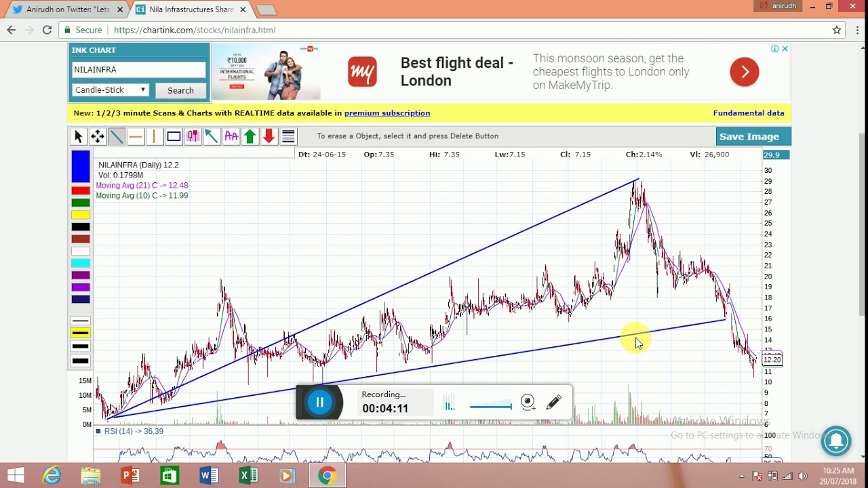
Task: Select the move (four-arrow) tool
Action: click(x=98, y=137)
